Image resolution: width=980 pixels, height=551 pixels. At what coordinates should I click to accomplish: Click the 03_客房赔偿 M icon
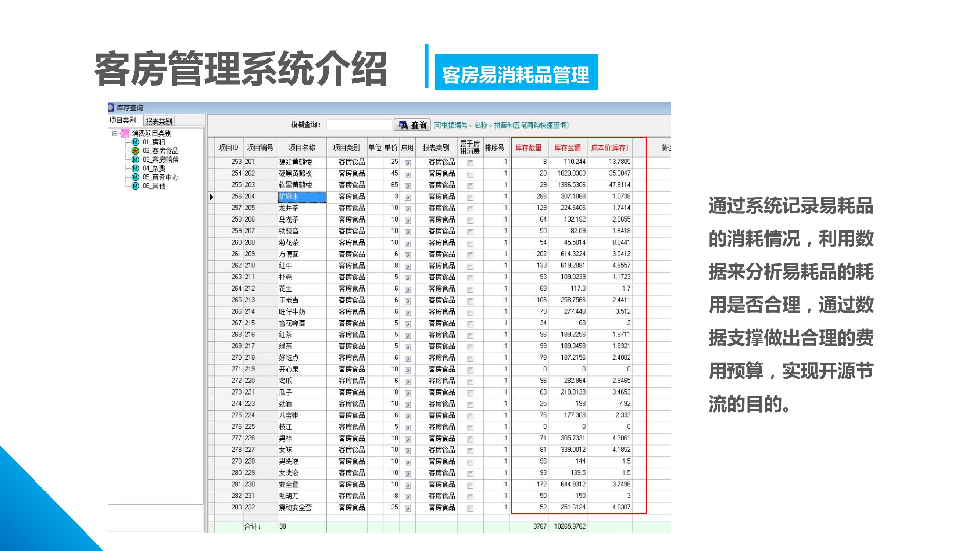point(135,159)
